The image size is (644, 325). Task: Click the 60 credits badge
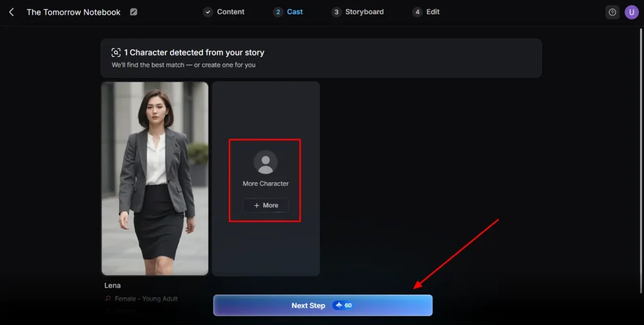[343, 306]
